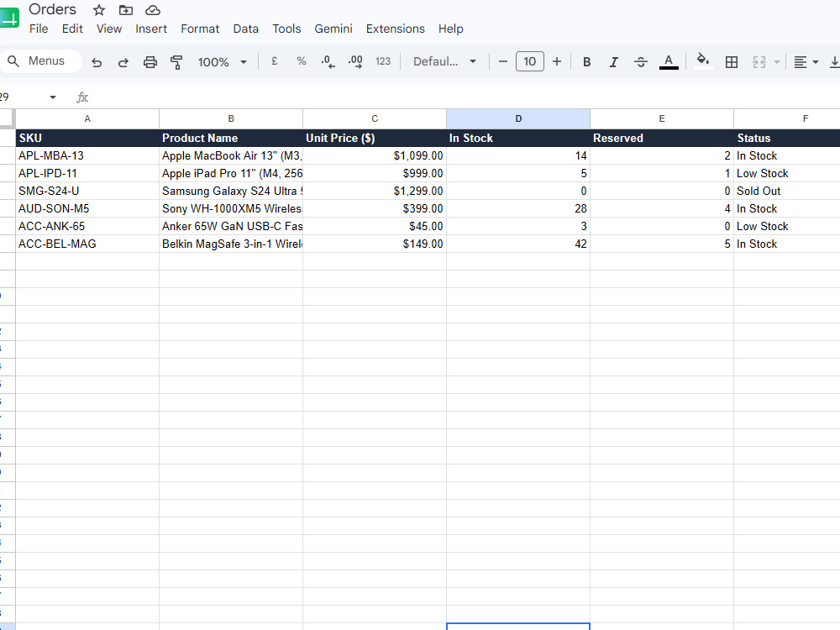
Task: Rename the Orders document title
Action: click(x=52, y=9)
